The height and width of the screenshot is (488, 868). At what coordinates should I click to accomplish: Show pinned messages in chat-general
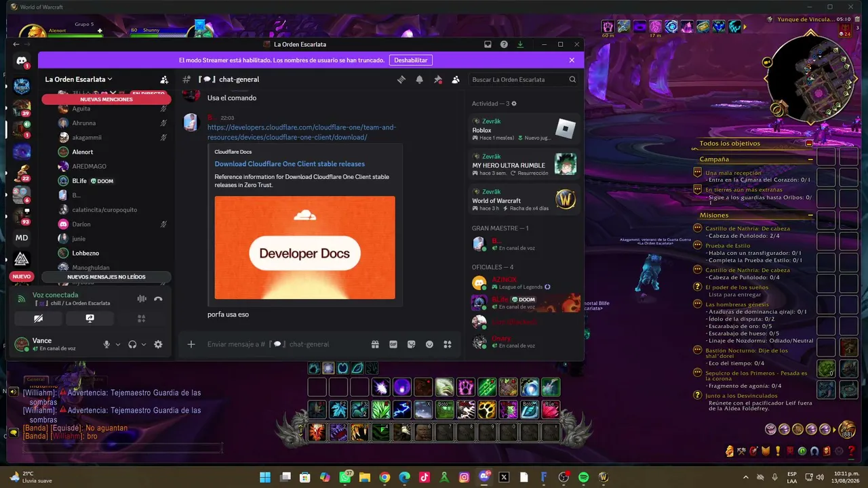(437, 79)
